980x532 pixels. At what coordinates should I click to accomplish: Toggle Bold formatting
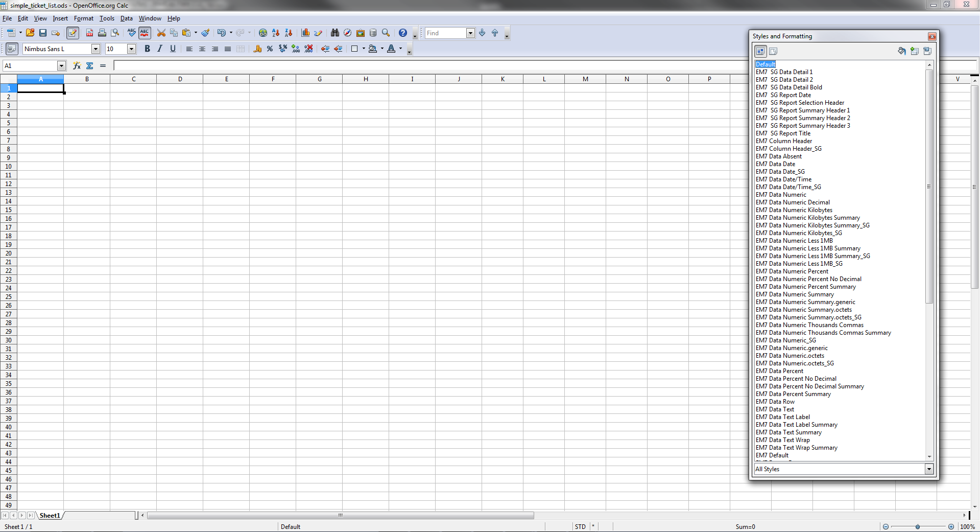click(147, 49)
